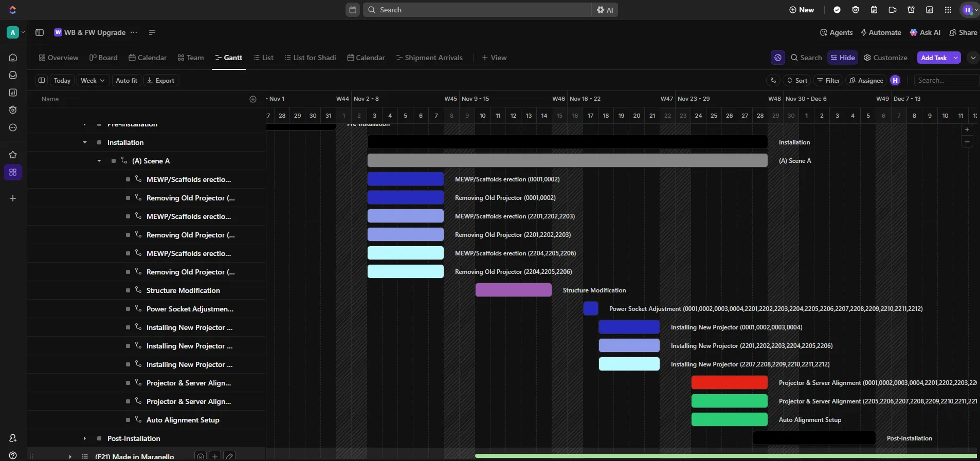Open the Shipment Arrivals view tab
The width and height of the screenshot is (980, 461).
click(429, 58)
